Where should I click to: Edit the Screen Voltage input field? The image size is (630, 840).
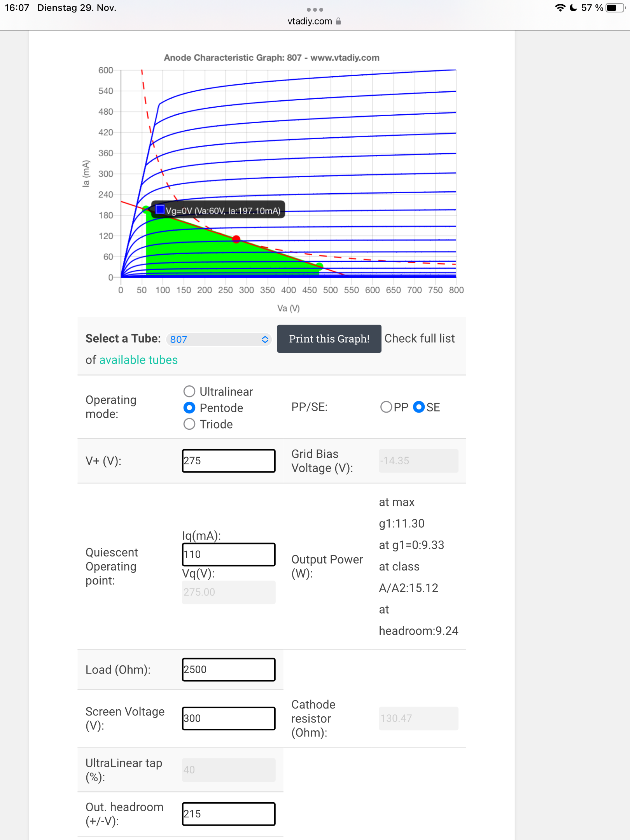tap(229, 718)
